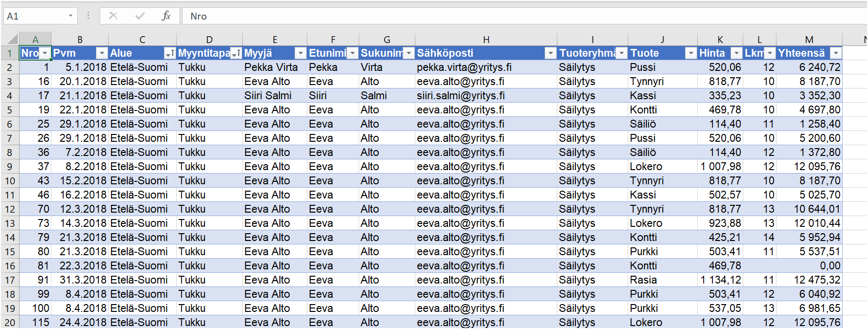Screen dimensions: 868x329
Task: Select row 2 header
Action: [10, 67]
